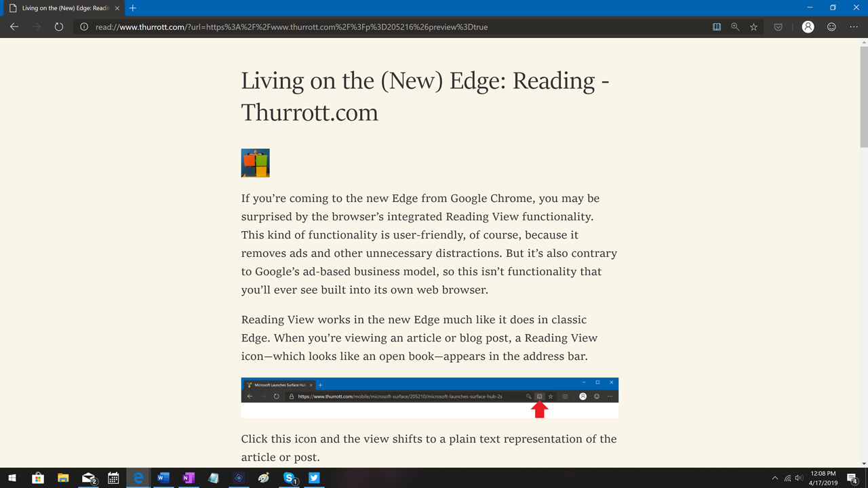Close the current browser tab
Image resolution: width=868 pixels, height=488 pixels.
point(117,8)
